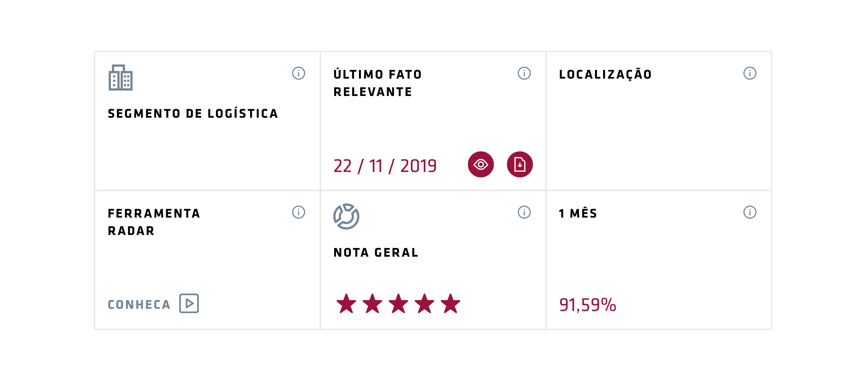The width and height of the screenshot is (868, 380).
Task: Select the third rating star
Action: tap(398, 304)
